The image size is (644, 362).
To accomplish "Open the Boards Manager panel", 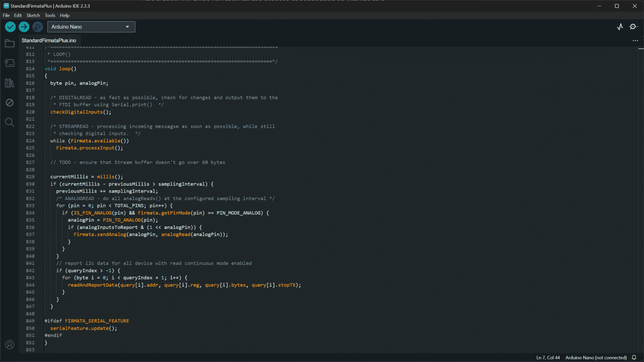I will 9,63.
